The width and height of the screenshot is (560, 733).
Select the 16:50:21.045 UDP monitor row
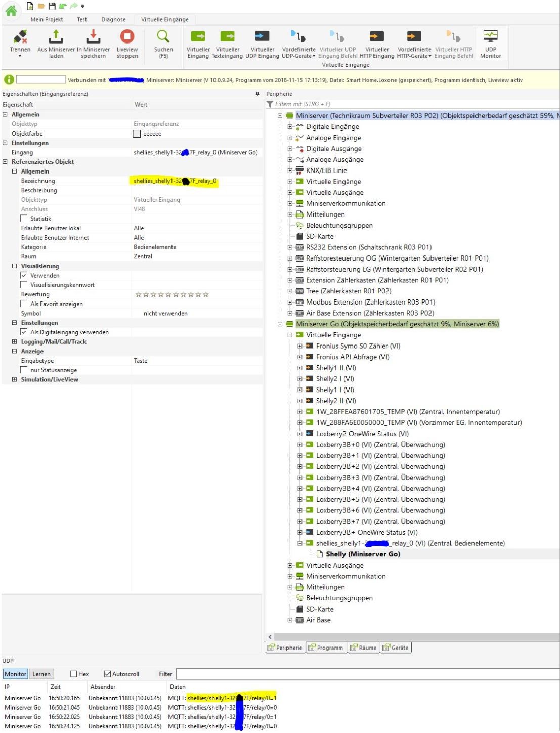pos(141,707)
